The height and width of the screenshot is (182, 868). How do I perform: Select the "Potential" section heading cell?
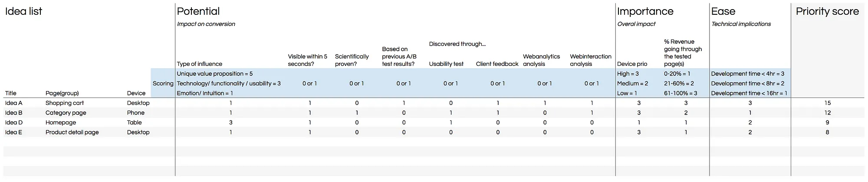coord(198,12)
